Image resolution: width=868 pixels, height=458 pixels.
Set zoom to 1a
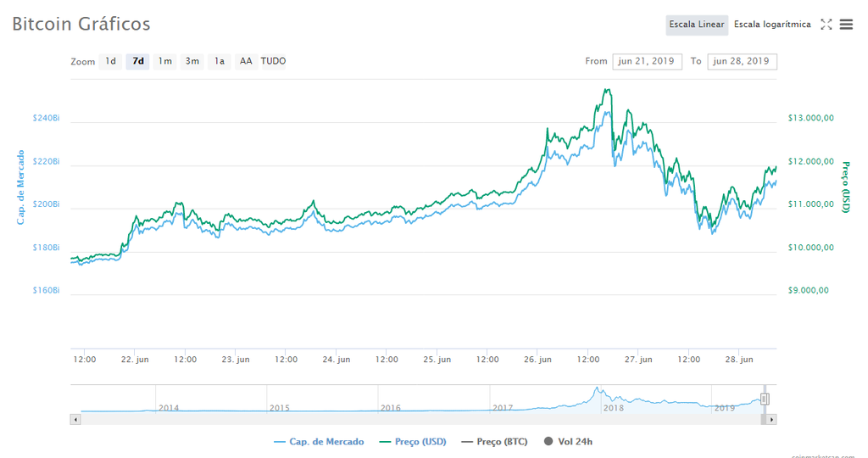(x=220, y=61)
